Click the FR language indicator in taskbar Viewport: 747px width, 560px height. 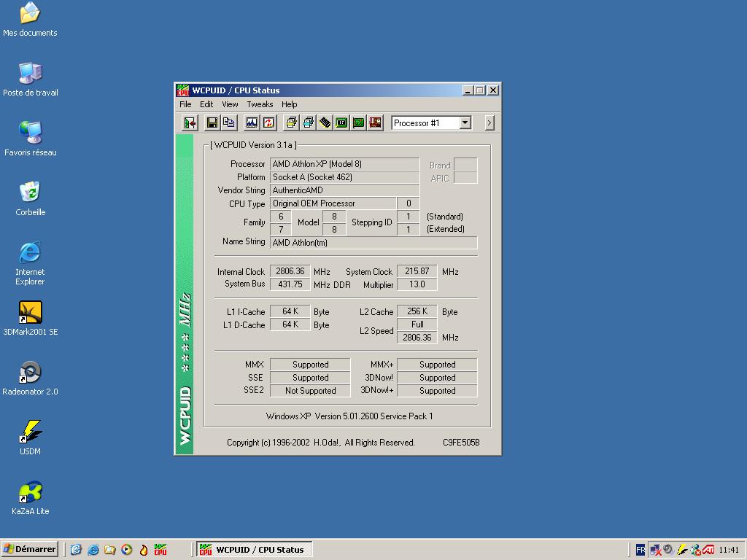tap(640, 550)
